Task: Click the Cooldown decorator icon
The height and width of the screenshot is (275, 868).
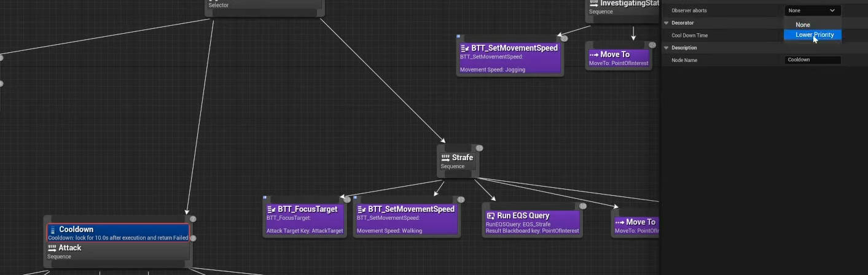Action: [53, 230]
